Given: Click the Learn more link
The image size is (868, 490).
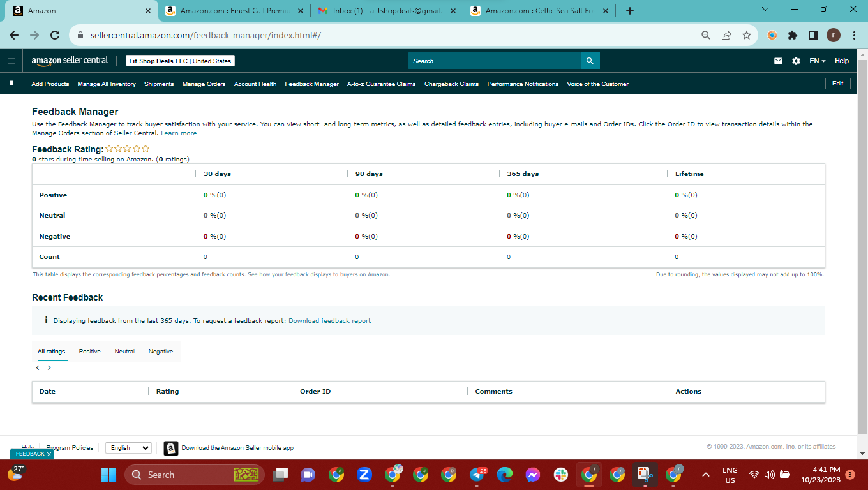Looking at the screenshot, I should tap(179, 133).
